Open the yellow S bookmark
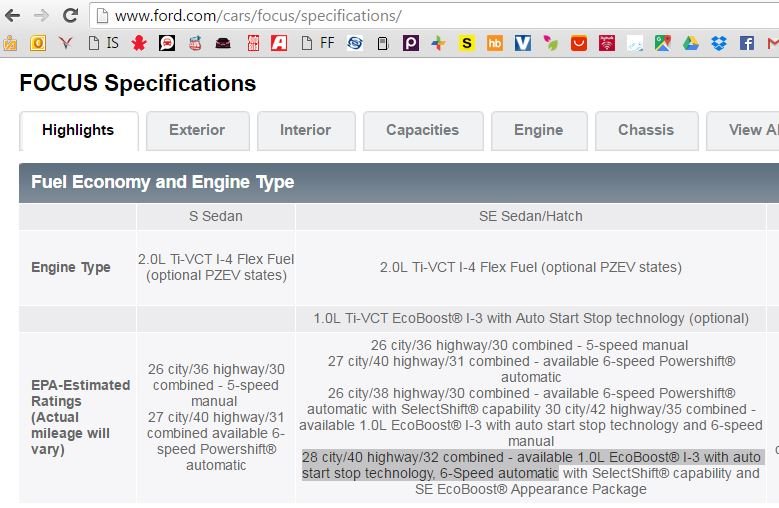Viewport: 779px width, 508px height. pyautogui.click(x=467, y=43)
